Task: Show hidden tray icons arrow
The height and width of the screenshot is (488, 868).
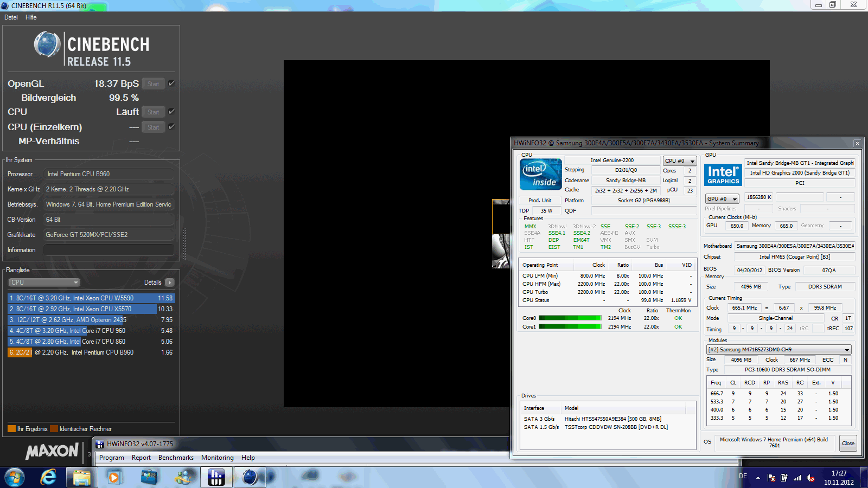Action: pos(758,478)
